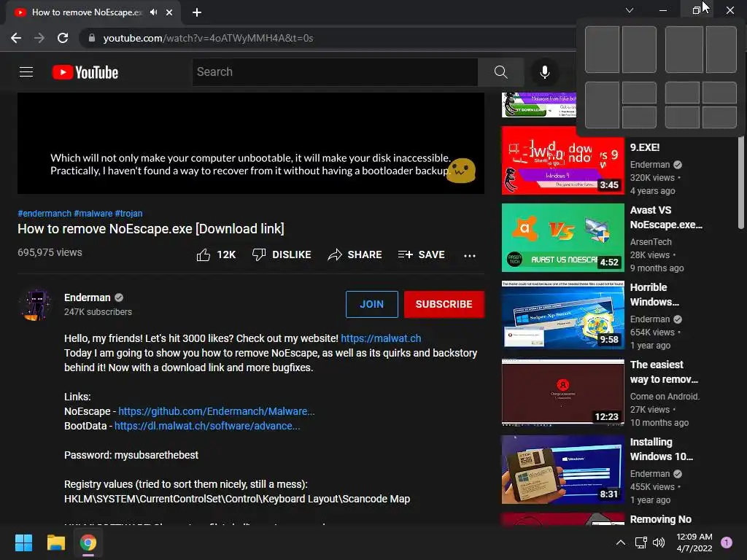Go back with the browser back arrow
The height and width of the screenshot is (560, 747).
[x=16, y=38]
